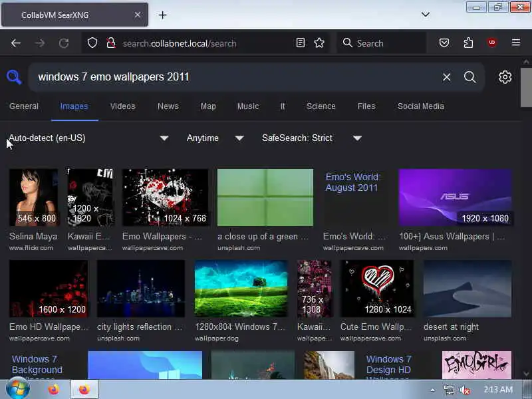Open the Windows 7 Background link
The image size is (532, 399).
click(x=37, y=364)
